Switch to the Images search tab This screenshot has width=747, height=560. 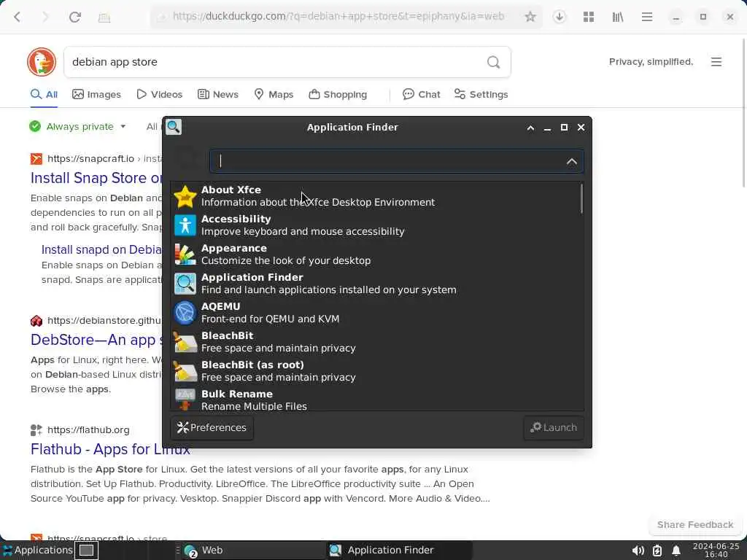[97, 94]
